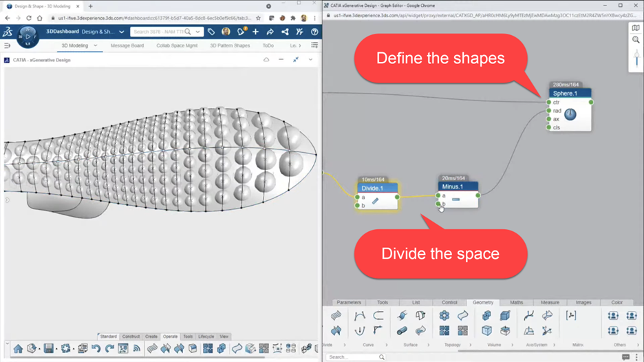Screen dimensions: 644x362
Task: Open the tags (6WTags) icon in the top bar
Action: (x=211, y=32)
